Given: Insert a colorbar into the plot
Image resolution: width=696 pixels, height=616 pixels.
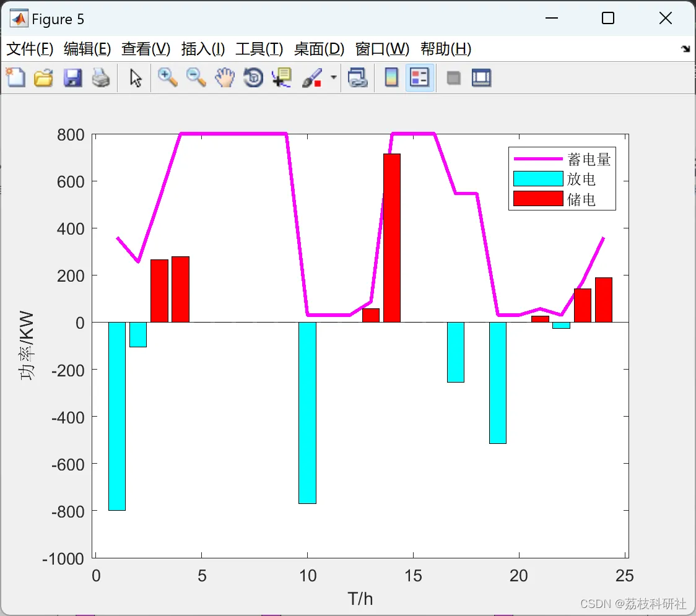Looking at the screenshot, I should coord(391,78).
